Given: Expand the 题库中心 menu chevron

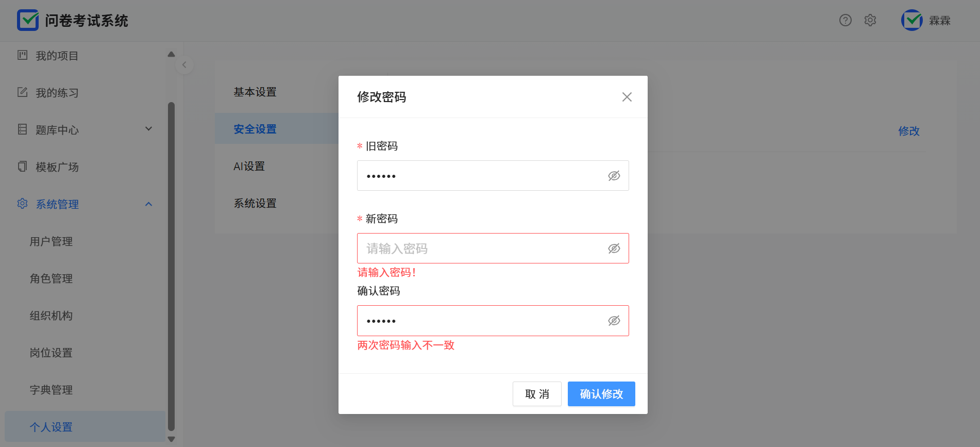Looking at the screenshot, I should pyautogui.click(x=149, y=129).
